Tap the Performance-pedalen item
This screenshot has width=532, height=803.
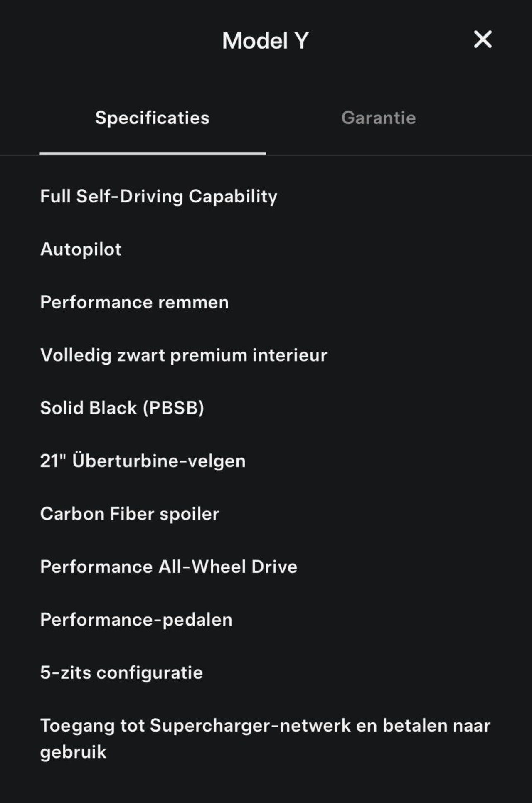pos(136,619)
